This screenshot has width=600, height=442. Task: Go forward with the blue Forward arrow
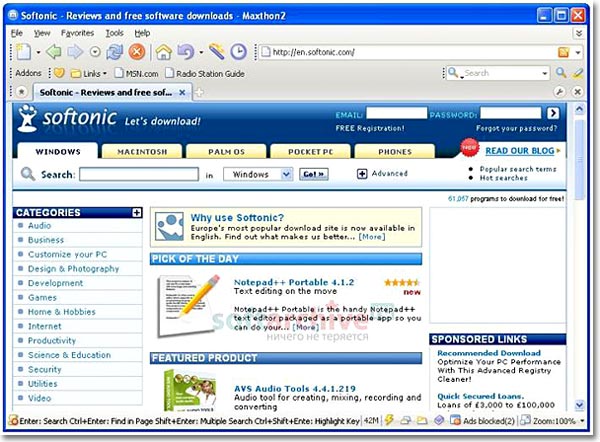75,52
